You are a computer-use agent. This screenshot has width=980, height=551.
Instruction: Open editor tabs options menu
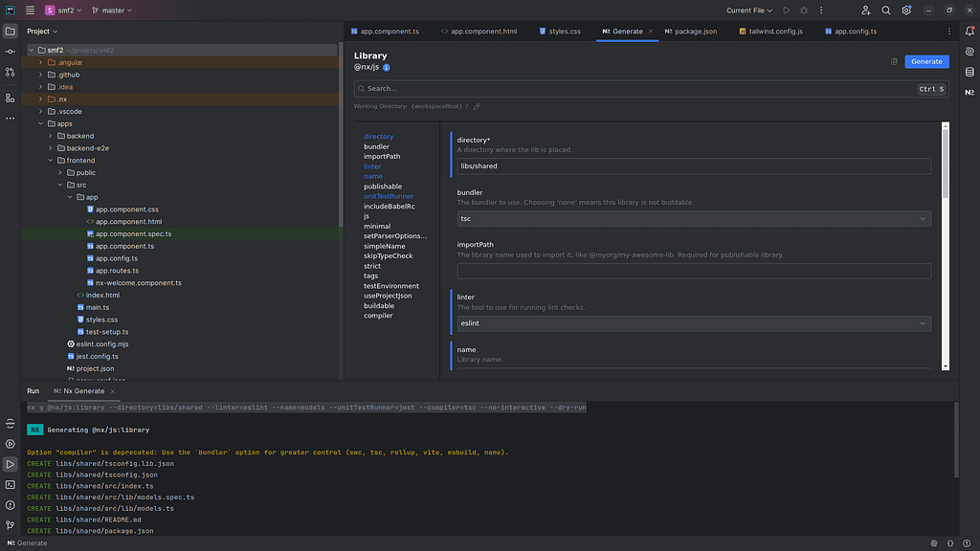tap(948, 32)
